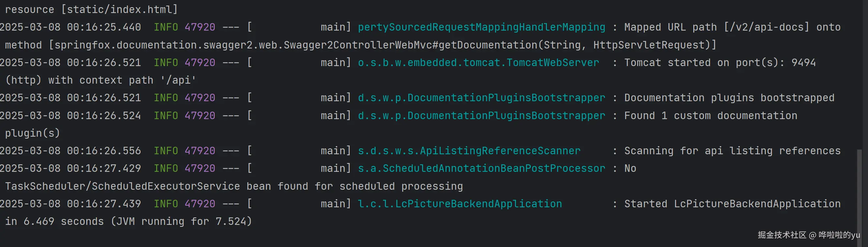
Task: Click the TaskScheduler/ScheduledExecutorService bean message
Action: click(233, 186)
